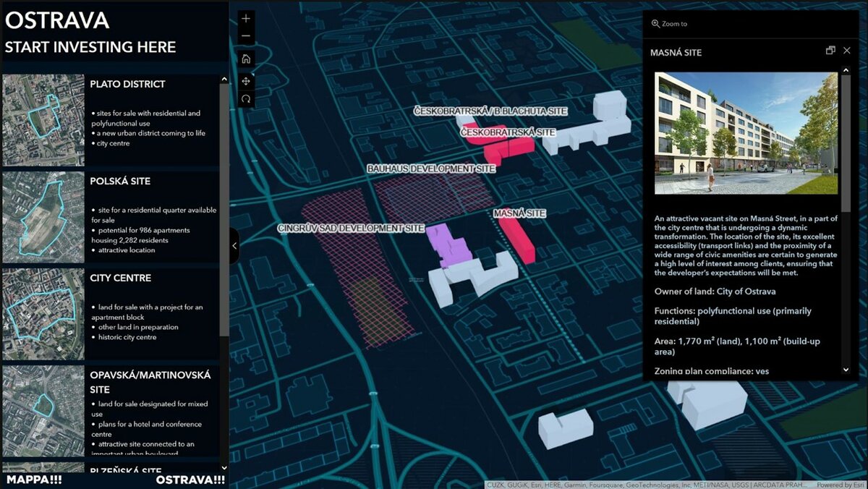Zoom in the map with plus button

[246, 18]
